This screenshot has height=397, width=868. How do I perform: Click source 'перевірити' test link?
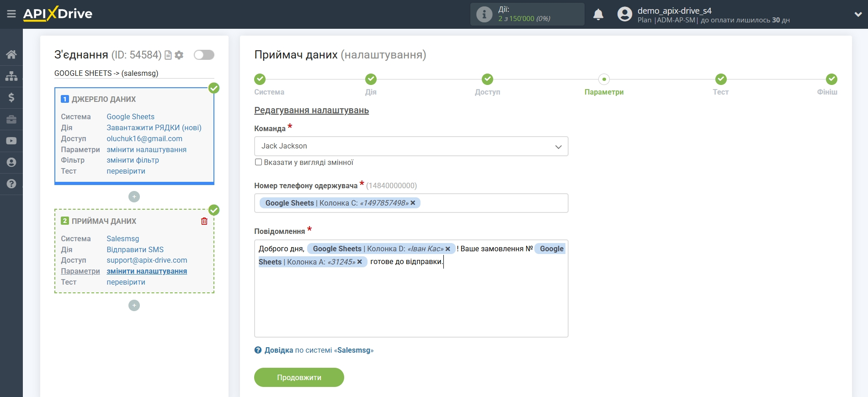click(126, 171)
